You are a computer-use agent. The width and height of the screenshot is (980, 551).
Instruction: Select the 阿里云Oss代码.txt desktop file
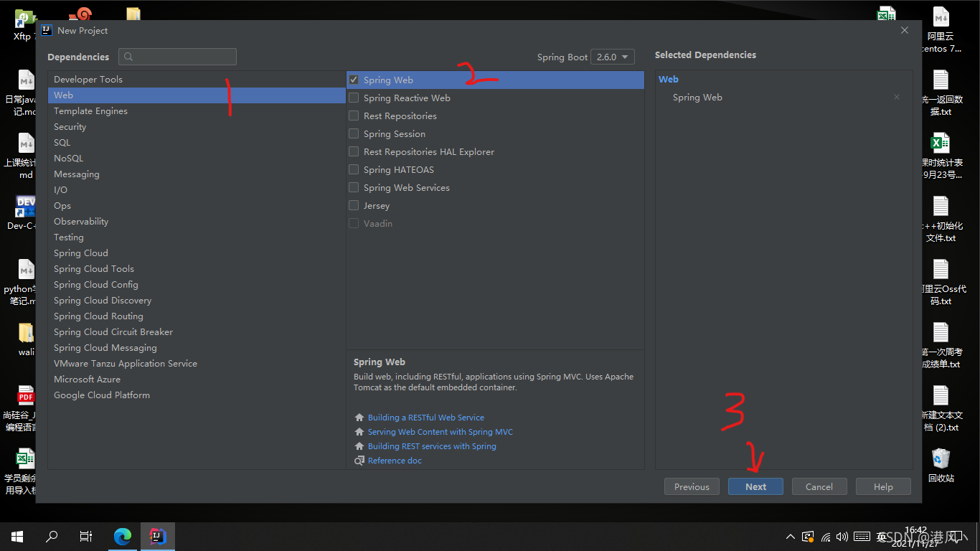[x=941, y=282]
